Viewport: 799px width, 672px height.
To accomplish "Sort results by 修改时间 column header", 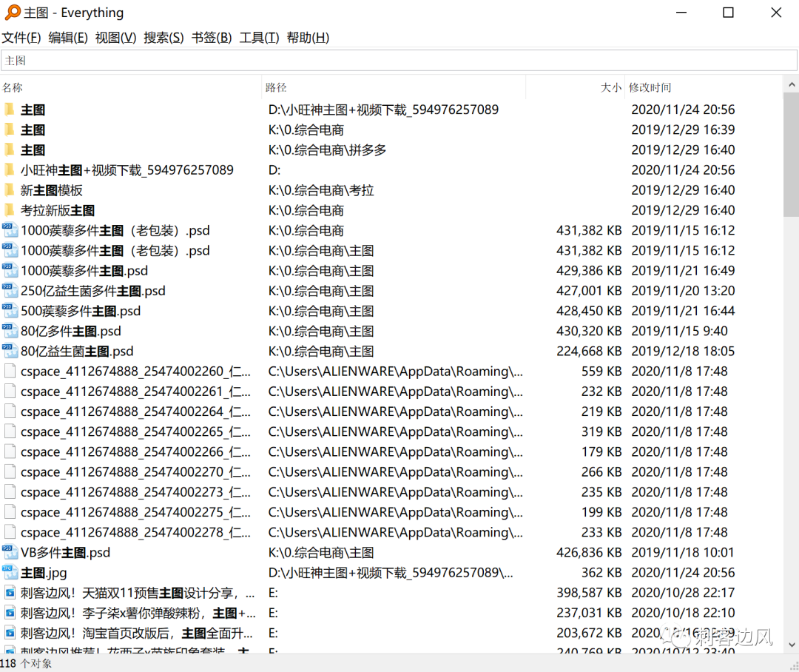I will point(704,87).
